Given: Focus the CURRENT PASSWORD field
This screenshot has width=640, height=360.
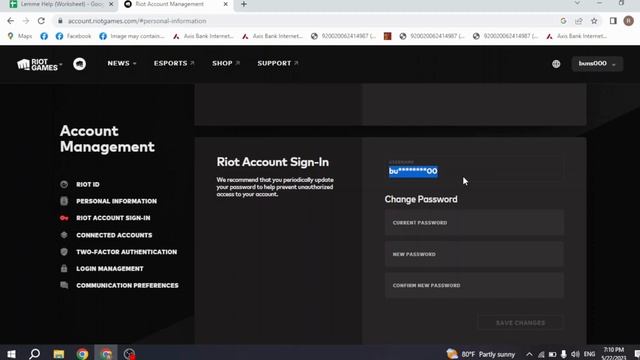Looking at the screenshot, I should [474, 223].
